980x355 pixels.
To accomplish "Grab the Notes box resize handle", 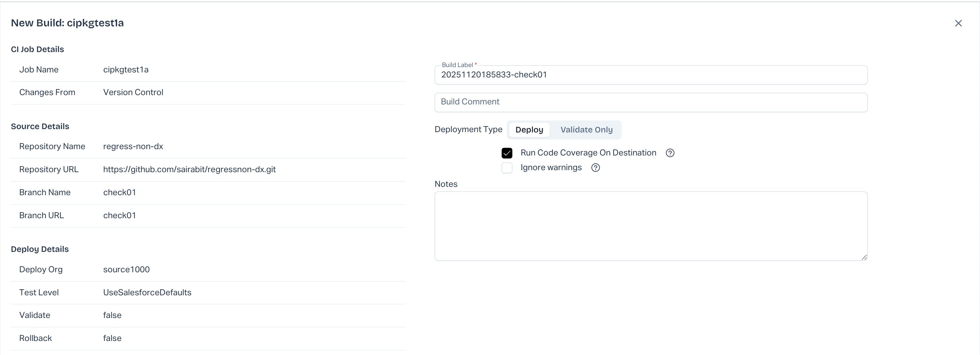I will coord(864,257).
